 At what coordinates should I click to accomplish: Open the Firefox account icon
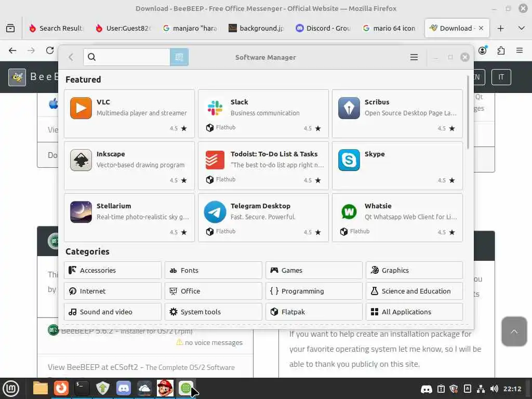pos(483,50)
